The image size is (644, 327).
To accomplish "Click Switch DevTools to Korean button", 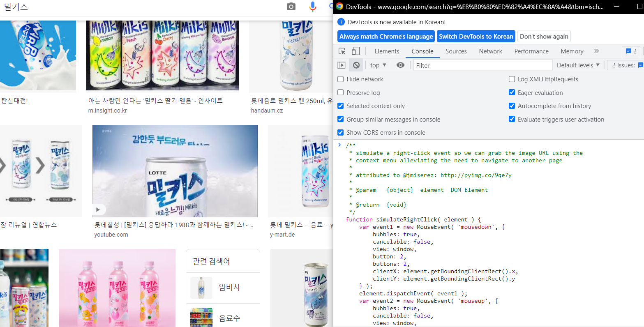I will [476, 36].
